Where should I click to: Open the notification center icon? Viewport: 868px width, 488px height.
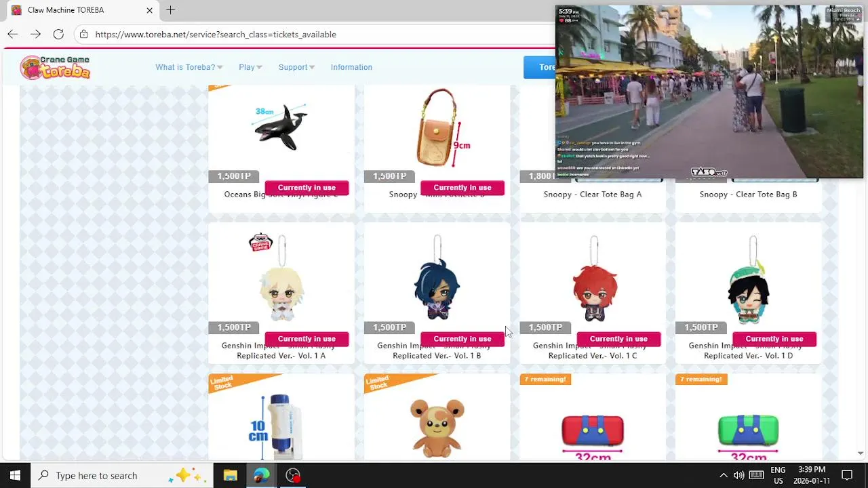tap(847, 475)
